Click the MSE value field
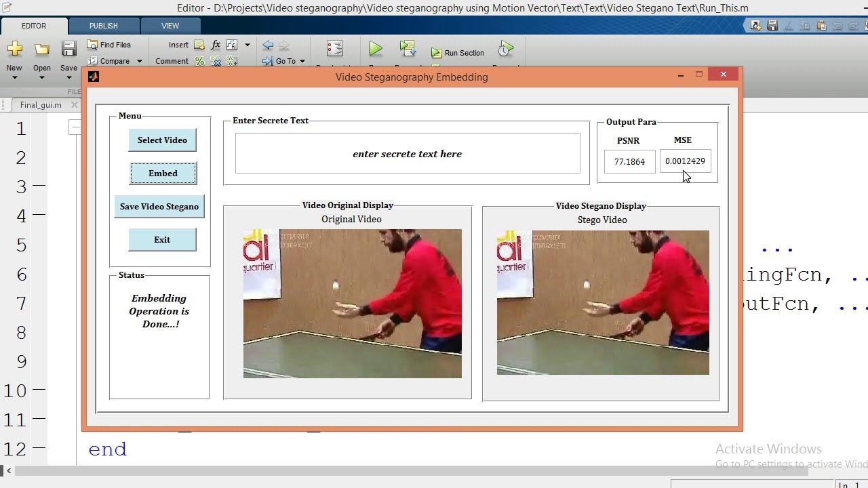This screenshot has width=868, height=488. pos(685,161)
